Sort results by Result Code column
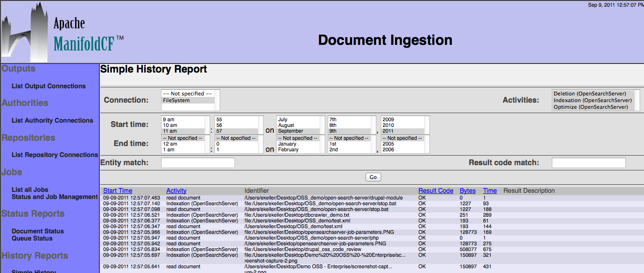The image size is (644, 273). click(x=436, y=191)
